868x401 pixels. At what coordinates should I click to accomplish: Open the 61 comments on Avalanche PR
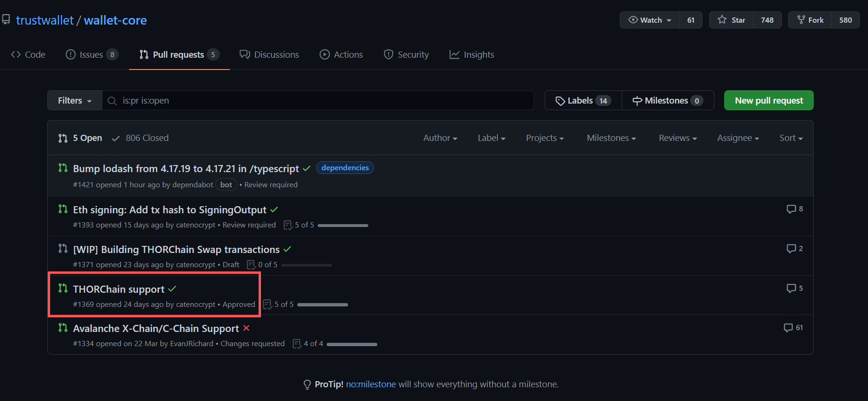793,328
